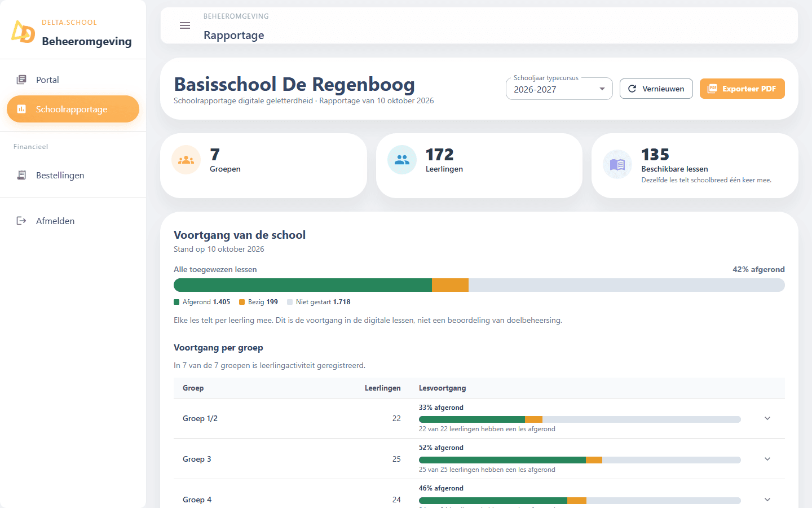Open the Schooljaar typecursus dropdown
The width and height of the screenshot is (812, 508).
[559, 89]
